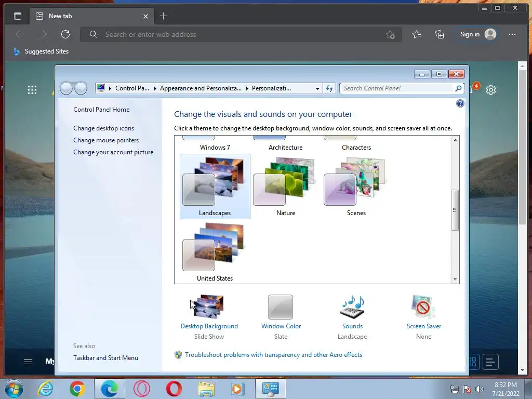532x399 pixels.
Task: Open Screen Saver settings icon
Action: click(x=423, y=307)
